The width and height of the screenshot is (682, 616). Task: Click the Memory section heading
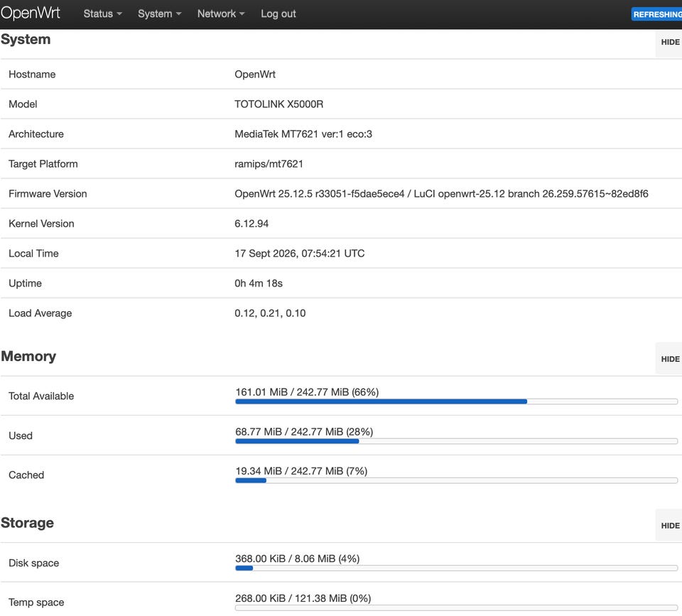[x=28, y=356]
